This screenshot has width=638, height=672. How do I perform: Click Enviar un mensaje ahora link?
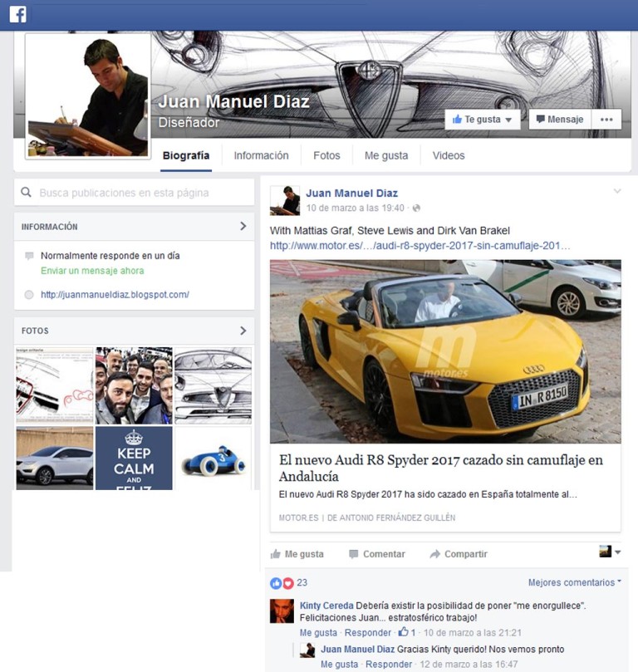[92, 271]
